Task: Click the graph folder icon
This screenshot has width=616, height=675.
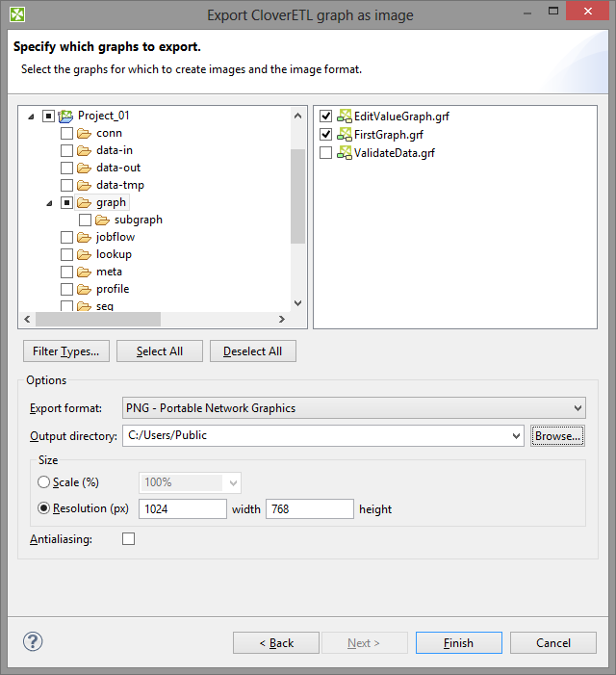Action: click(85, 203)
